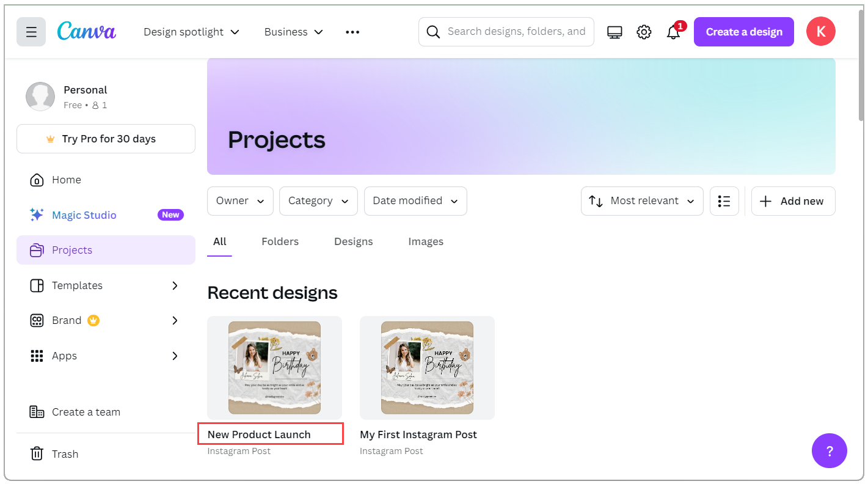The image size is (868, 484).
Task: Click the Create a design button
Action: coord(743,31)
